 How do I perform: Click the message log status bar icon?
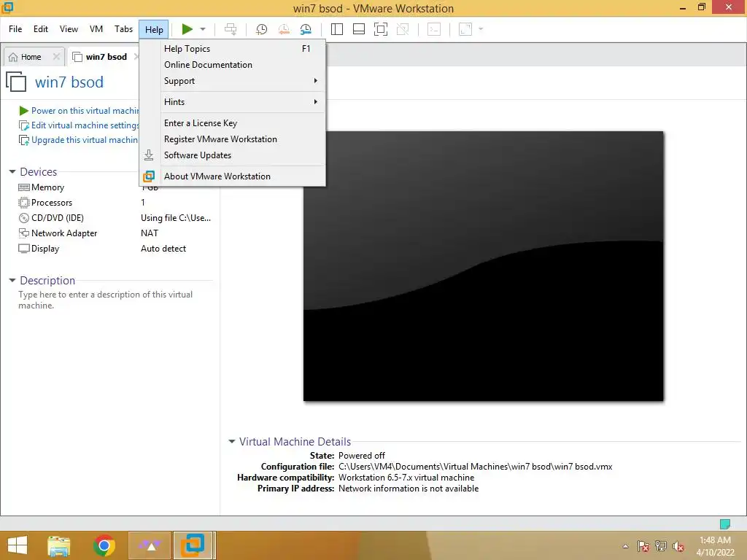click(x=724, y=524)
